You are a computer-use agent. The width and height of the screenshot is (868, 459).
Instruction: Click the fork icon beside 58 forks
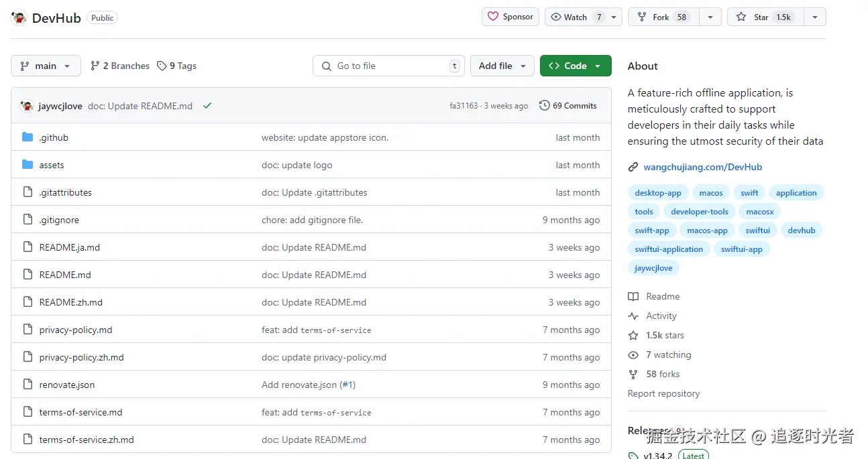tap(633, 374)
